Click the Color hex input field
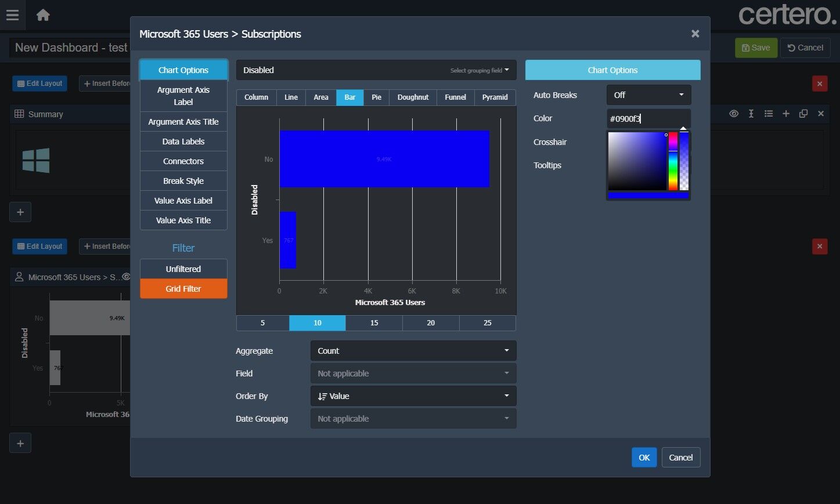The width and height of the screenshot is (840, 504). pyautogui.click(x=648, y=118)
